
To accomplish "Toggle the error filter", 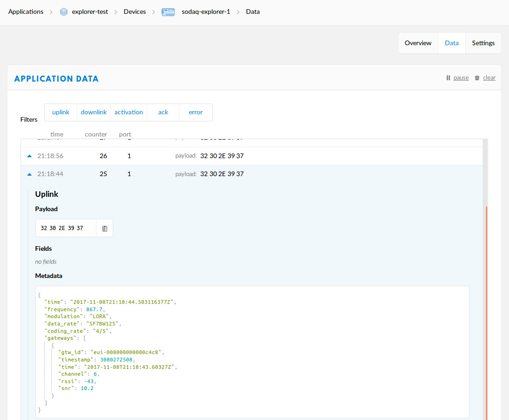I will [195, 112].
